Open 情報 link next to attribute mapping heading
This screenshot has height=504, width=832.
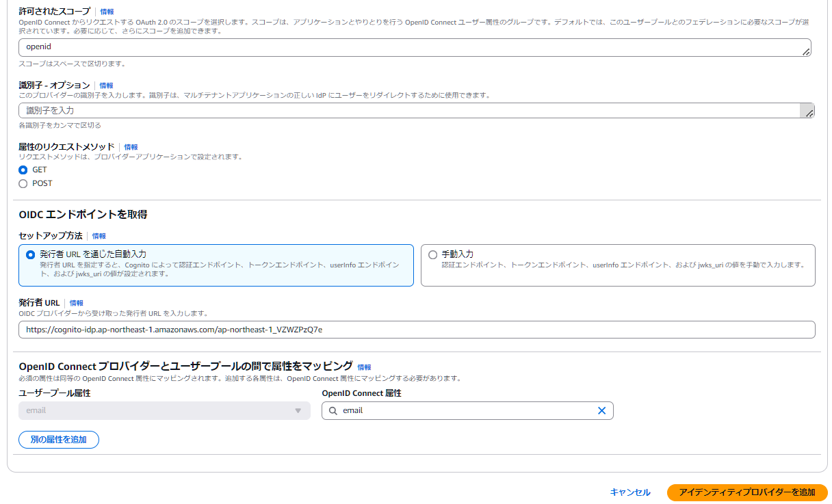click(x=364, y=367)
